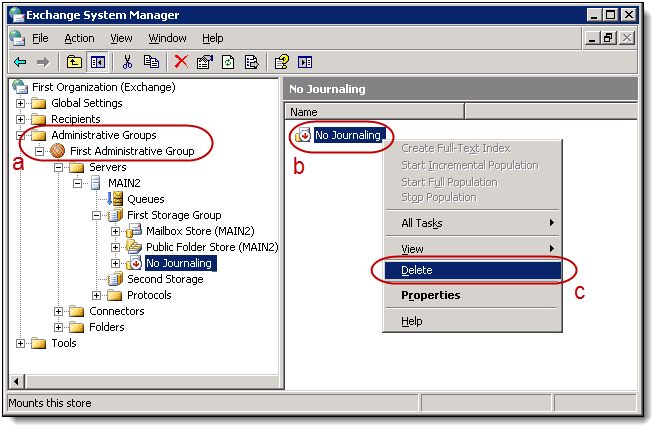The image size is (661, 434).
Task: Expand the Folders node
Action: pyautogui.click(x=58, y=327)
